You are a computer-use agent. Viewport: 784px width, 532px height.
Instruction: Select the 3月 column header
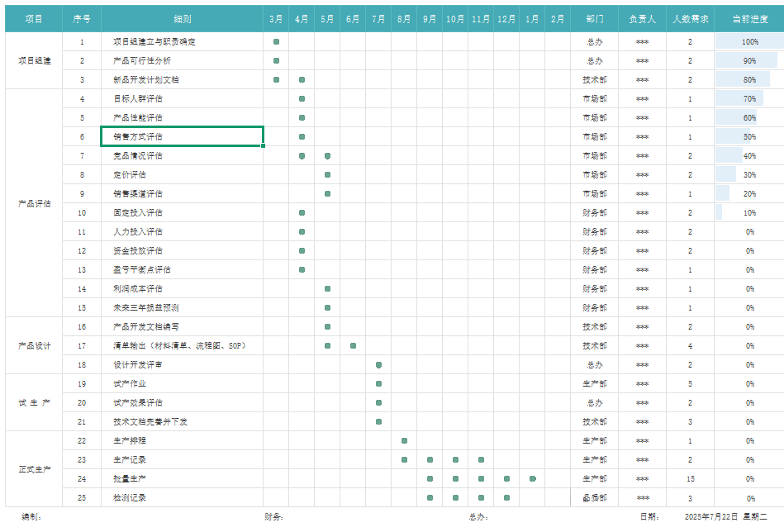(276, 19)
